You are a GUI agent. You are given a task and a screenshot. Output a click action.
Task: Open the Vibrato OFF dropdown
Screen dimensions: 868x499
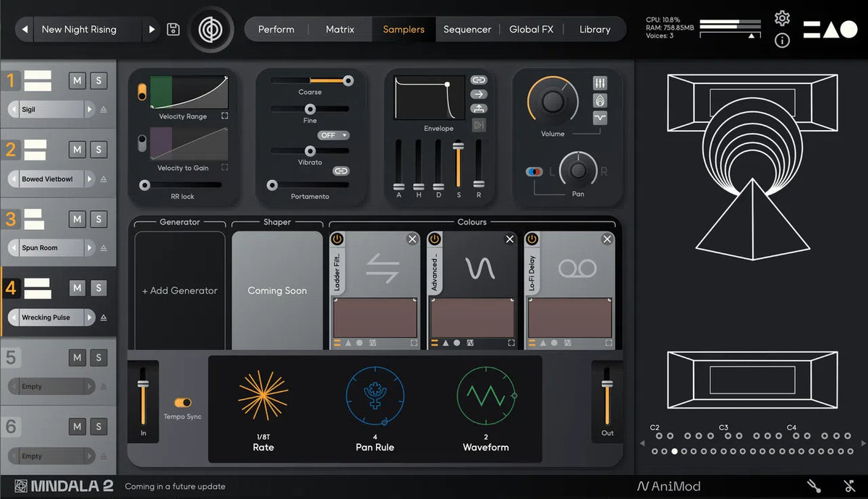click(x=333, y=135)
